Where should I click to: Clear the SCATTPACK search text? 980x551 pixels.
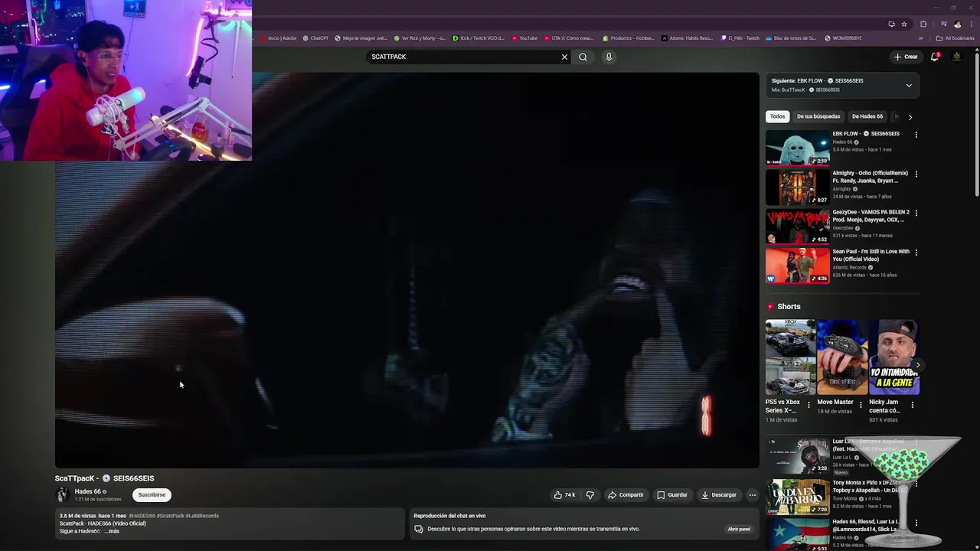click(564, 57)
